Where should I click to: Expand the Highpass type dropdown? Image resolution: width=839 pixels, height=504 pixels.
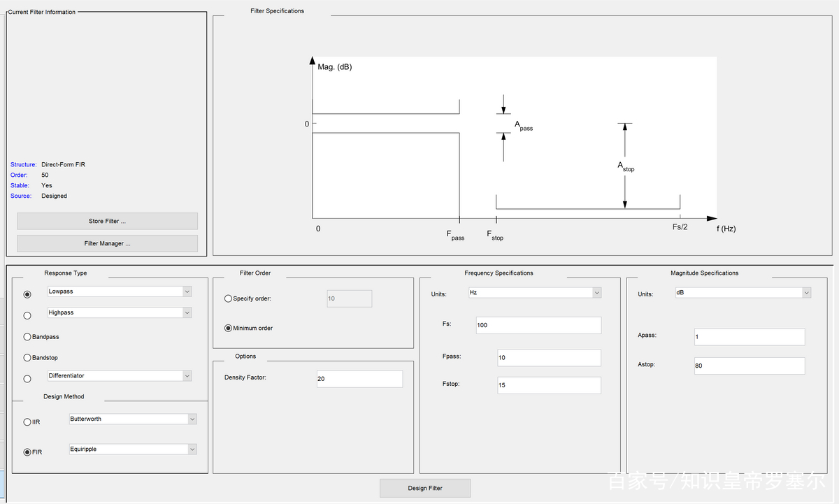tap(119, 312)
